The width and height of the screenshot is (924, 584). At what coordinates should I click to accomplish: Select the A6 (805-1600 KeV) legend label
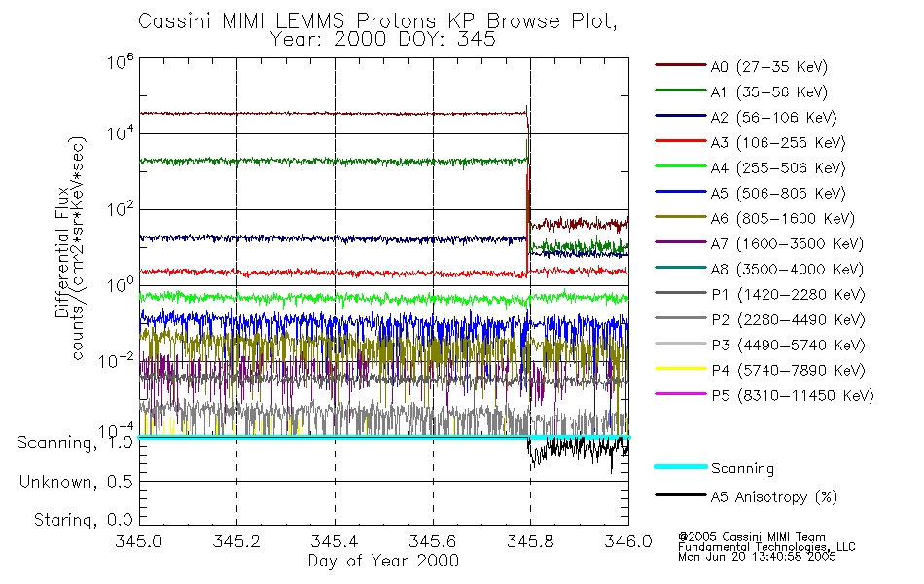(782, 219)
